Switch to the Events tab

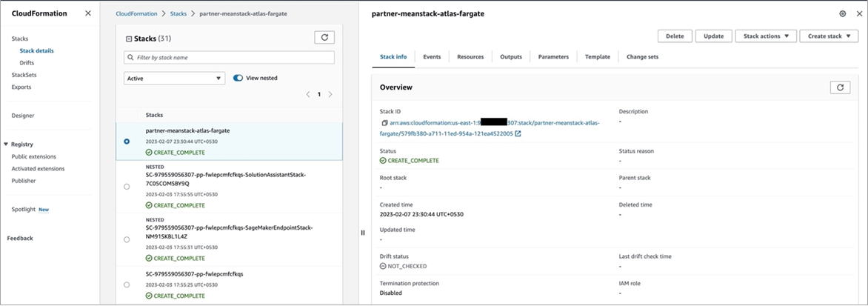pyautogui.click(x=432, y=57)
